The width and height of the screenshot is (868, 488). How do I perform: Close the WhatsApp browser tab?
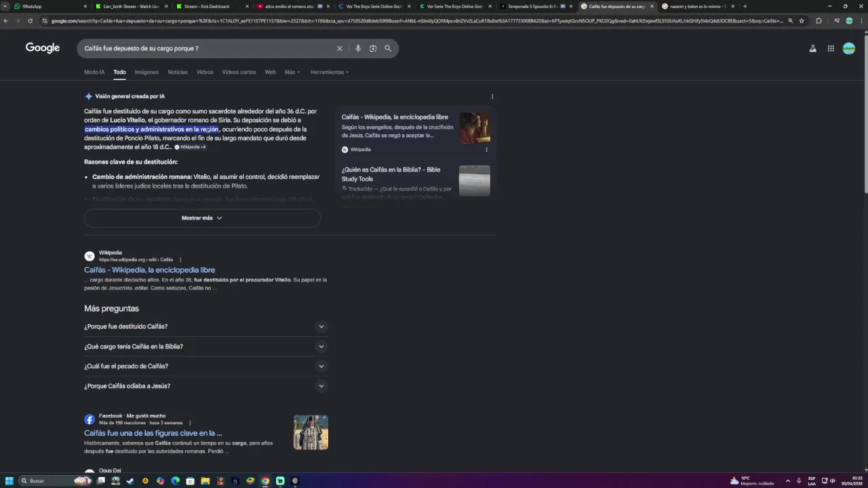pyautogui.click(x=85, y=6)
